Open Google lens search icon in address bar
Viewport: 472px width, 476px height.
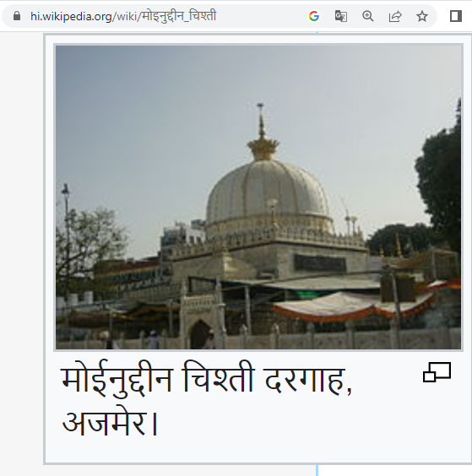(x=314, y=16)
